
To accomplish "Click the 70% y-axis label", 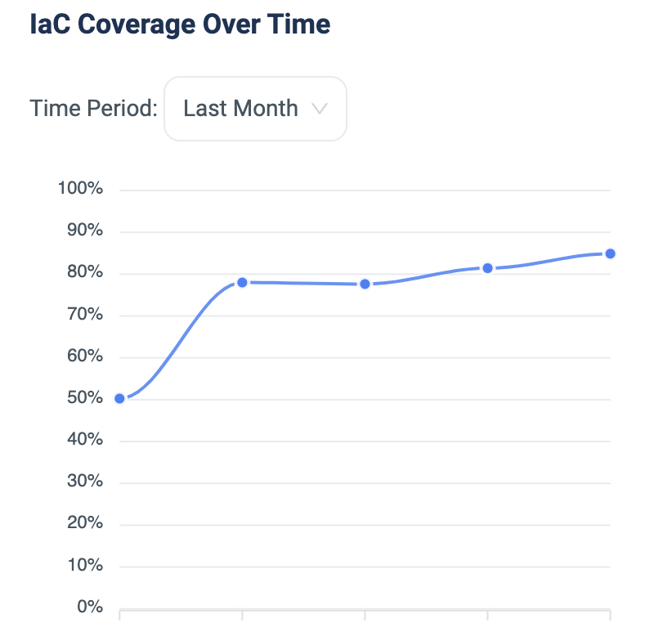I will pos(84,314).
